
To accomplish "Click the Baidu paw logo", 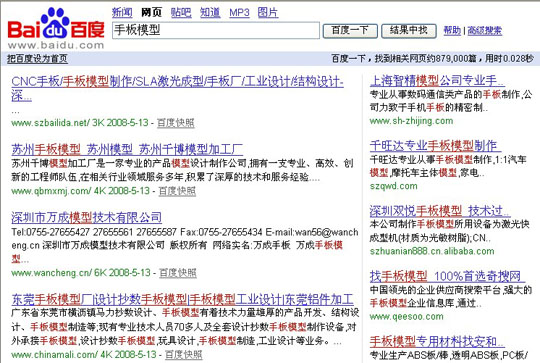I will pyautogui.click(x=56, y=28).
